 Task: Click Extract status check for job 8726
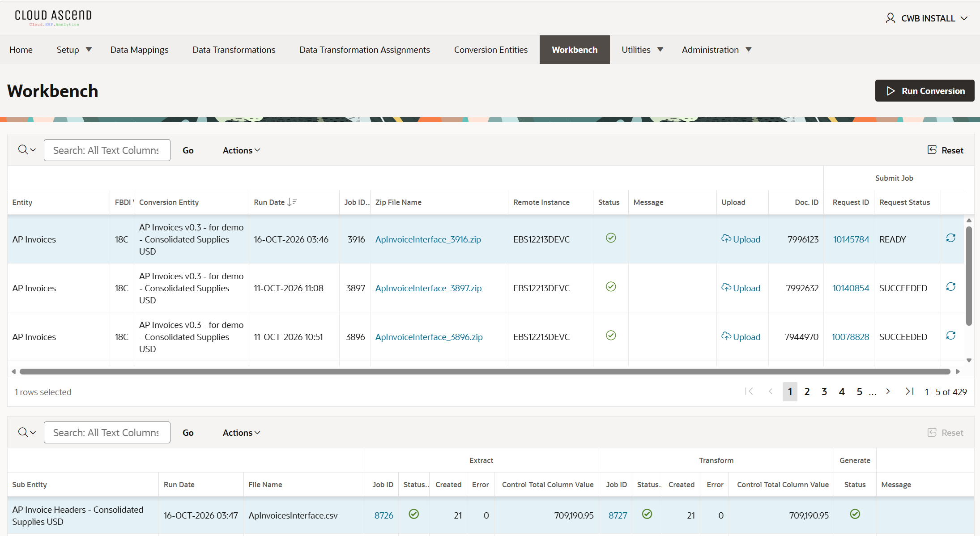pyautogui.click(x=414, y=514)
